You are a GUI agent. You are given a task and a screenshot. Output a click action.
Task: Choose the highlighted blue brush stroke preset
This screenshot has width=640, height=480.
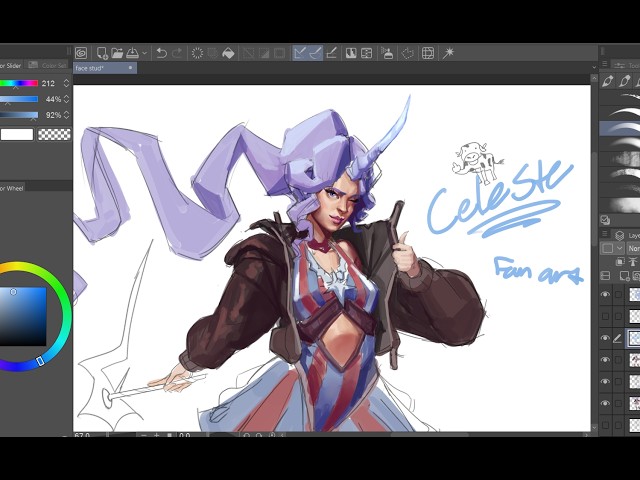pos(620,128)
